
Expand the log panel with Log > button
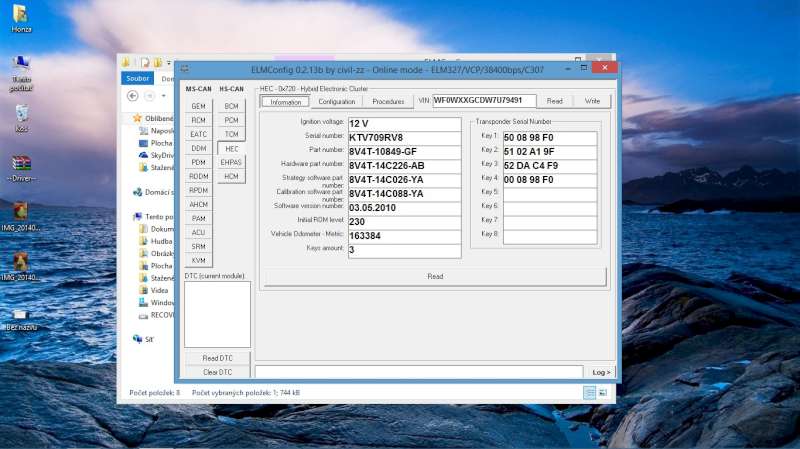click(600, 372)
